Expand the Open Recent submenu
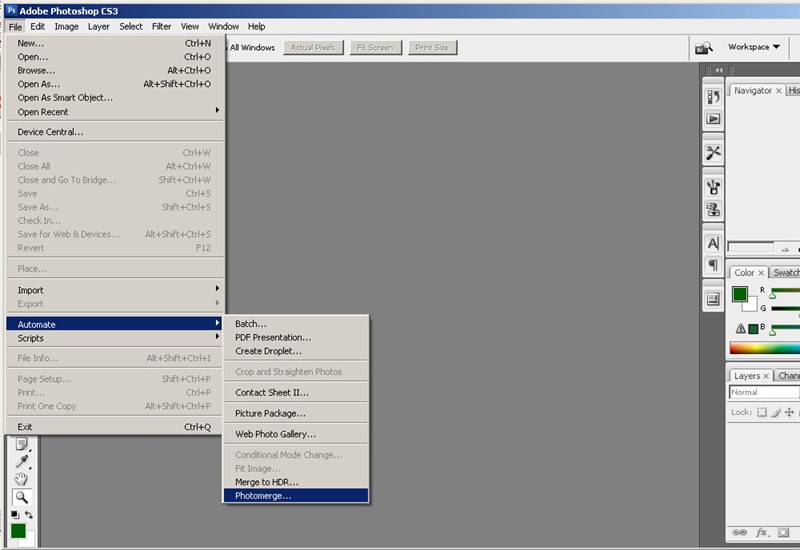 click(x=115, y=112)
